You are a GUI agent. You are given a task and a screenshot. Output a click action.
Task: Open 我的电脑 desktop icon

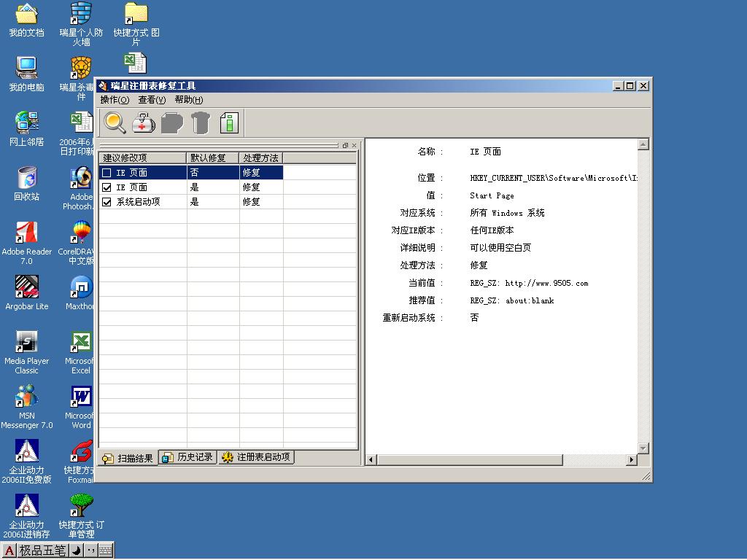point(27,74)
